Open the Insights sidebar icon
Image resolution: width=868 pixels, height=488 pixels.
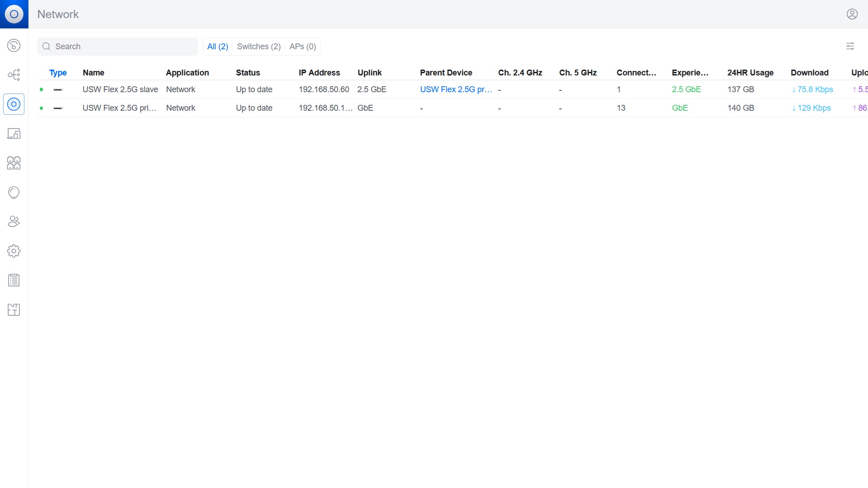point(14,192)
